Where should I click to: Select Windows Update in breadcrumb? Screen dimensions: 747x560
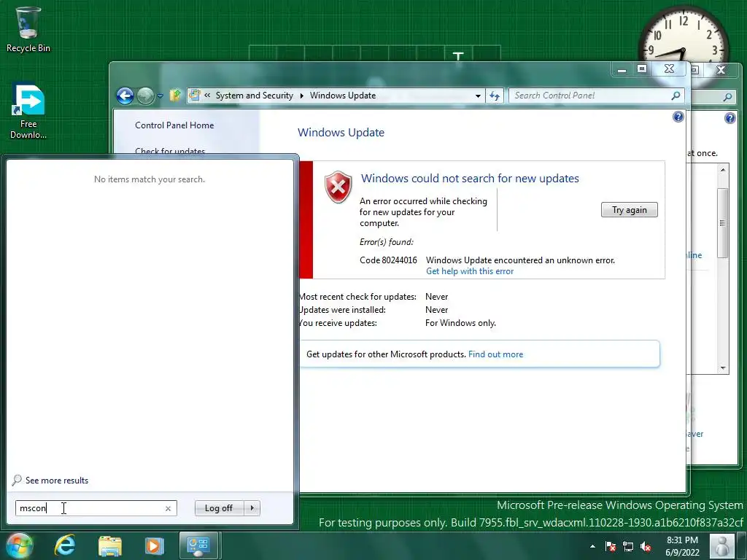[343, 96]
